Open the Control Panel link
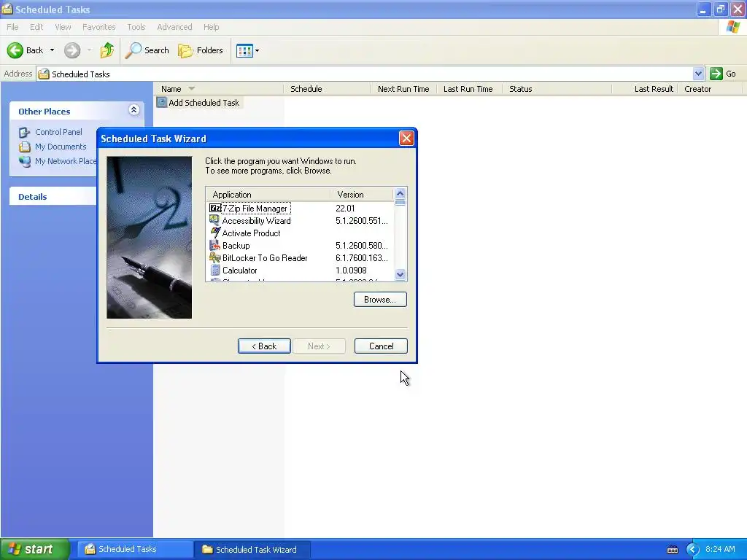 [x=58, y=132]
